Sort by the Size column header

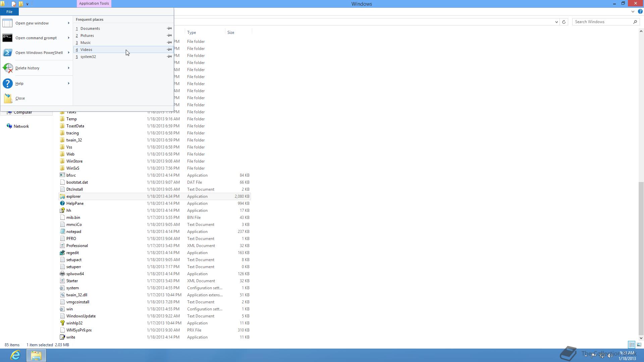[238, 33]
